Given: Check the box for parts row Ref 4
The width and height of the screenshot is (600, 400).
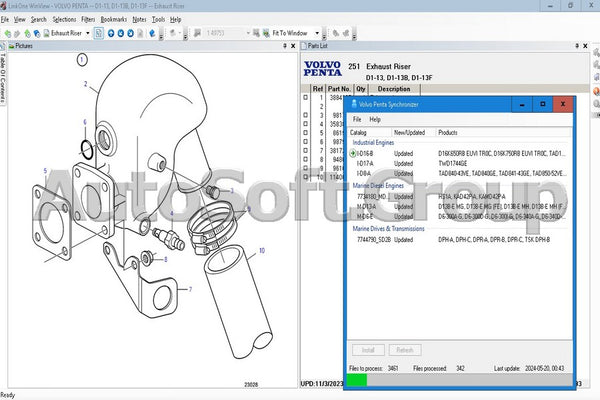Looking at the screenshot, I should pyautogui.click(x=305, y=124).
